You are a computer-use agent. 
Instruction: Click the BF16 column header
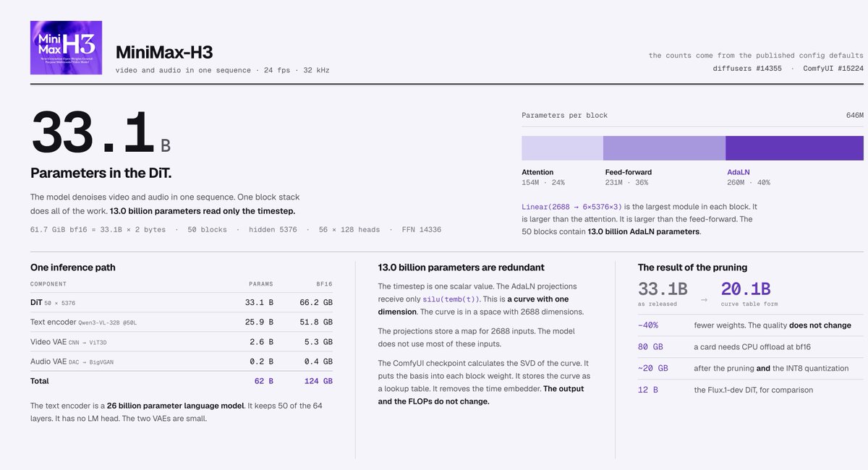[325, 284]
